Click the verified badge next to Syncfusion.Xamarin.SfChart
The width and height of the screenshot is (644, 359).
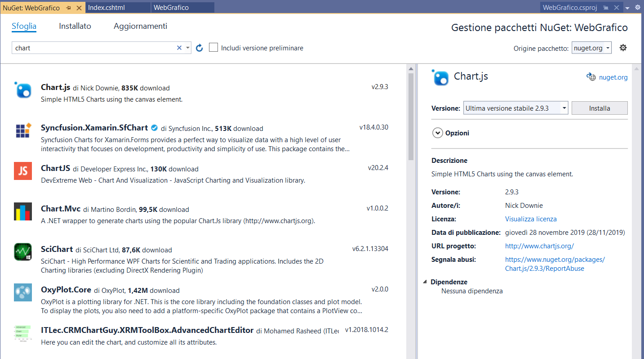[155, 128]
